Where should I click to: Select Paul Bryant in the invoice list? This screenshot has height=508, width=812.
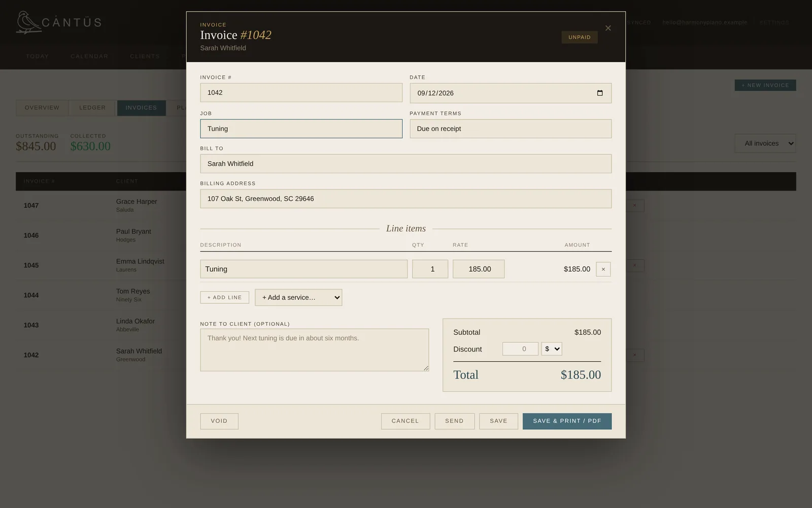pyautogui.click(x=133, y=232)
